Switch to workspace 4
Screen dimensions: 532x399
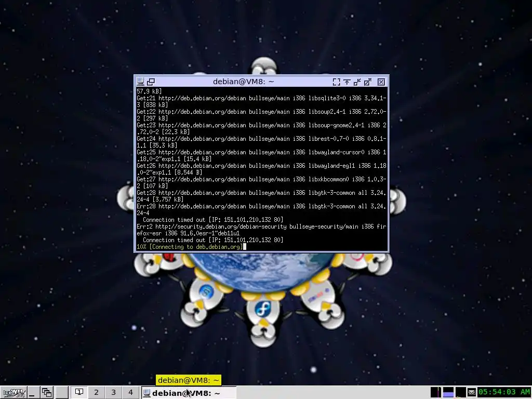(x=130, y=393)
